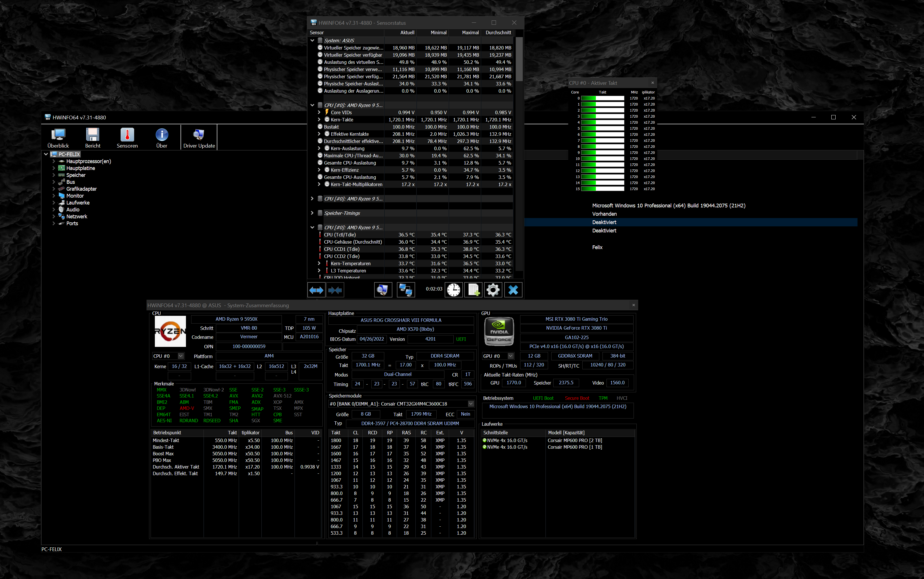Screen dimensions: 924x579
Task: Open the memory module bank dropdown
Action: pyautogui.click(x=471, y=404)
